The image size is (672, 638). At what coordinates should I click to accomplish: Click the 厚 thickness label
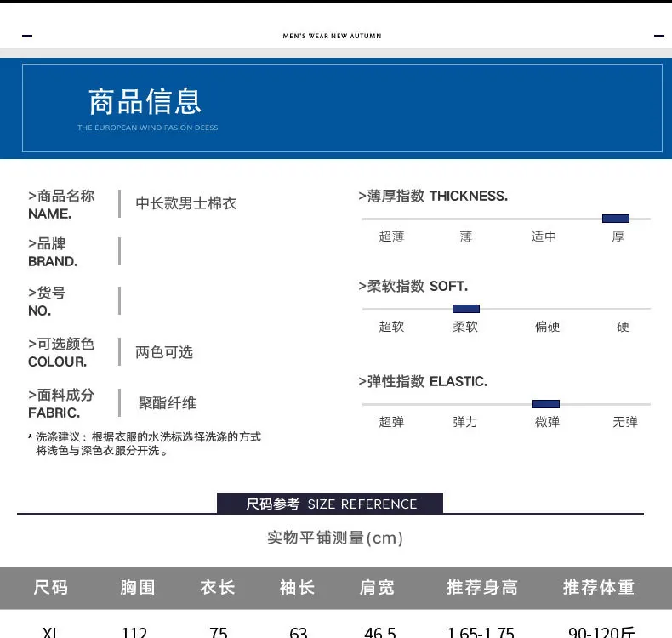[618, 236]
